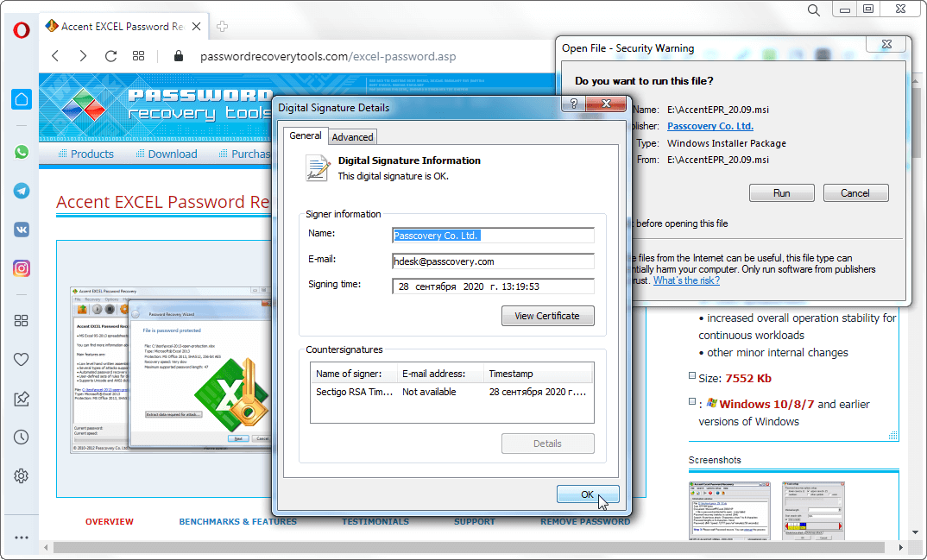This screenshot has width=927, height=560.
Task: Open Telegram messenger in the sidebar
Action: [x=22, y=191]
